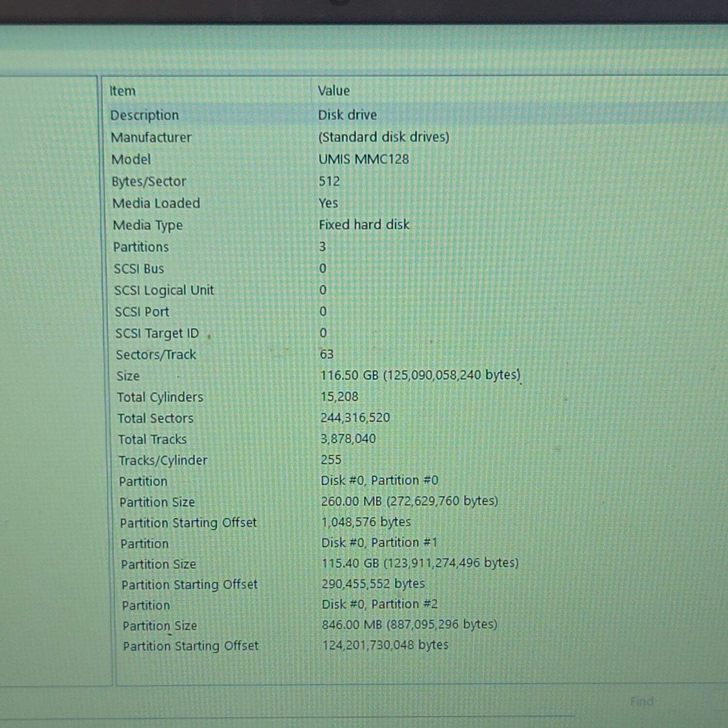
Task: Click the 0 value beside SCSI Port
Action: coord(323,311)
